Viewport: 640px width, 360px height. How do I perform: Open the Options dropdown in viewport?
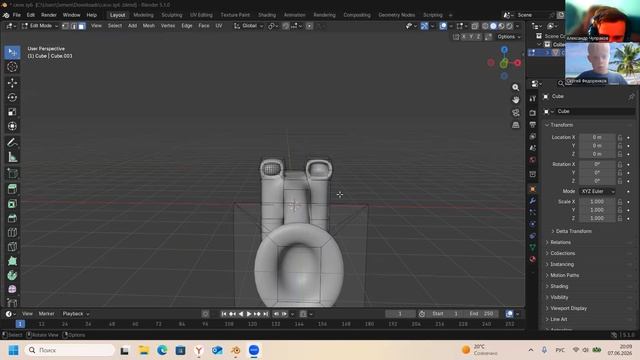coord(509,37)
